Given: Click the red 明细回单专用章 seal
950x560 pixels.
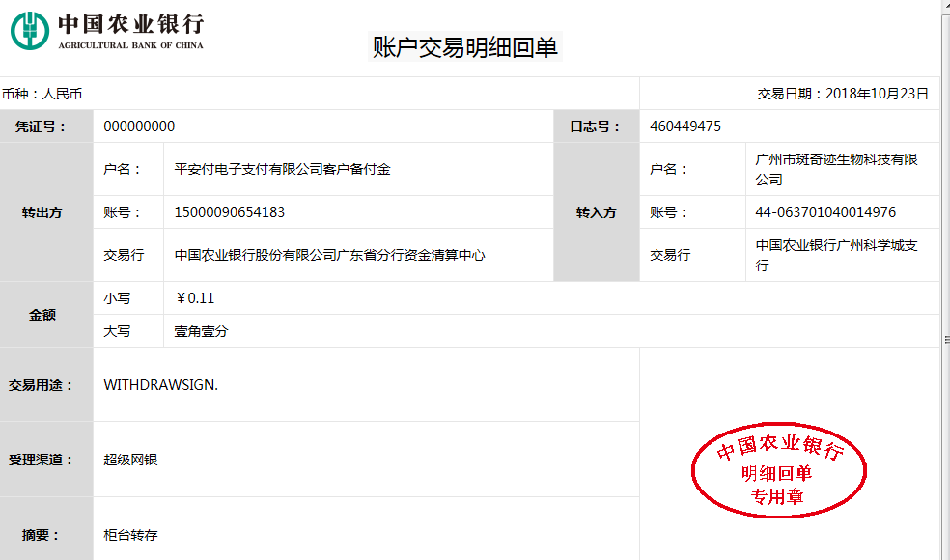Looking at the screenshot, I should 779,470.
